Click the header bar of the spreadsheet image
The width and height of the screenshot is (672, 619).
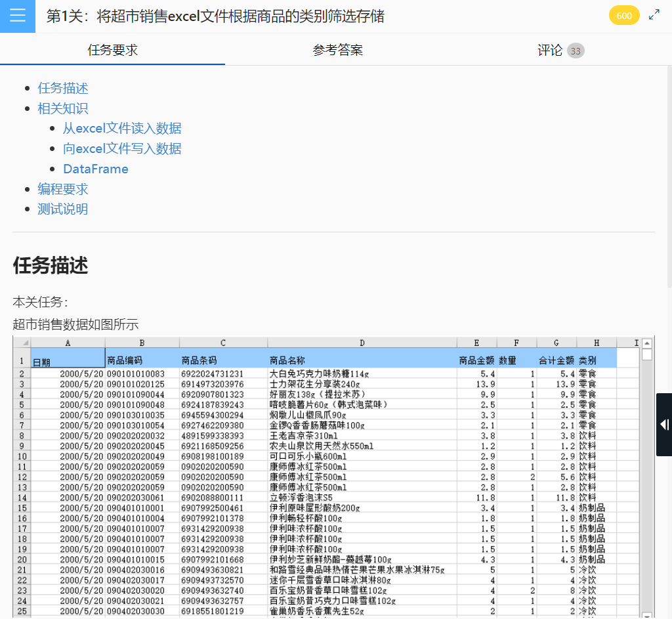pos(328,342)
